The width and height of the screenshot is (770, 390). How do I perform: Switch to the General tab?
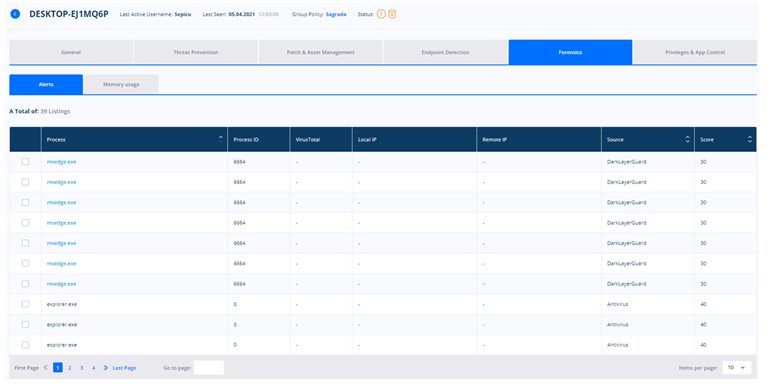click(x=71, y=52)
